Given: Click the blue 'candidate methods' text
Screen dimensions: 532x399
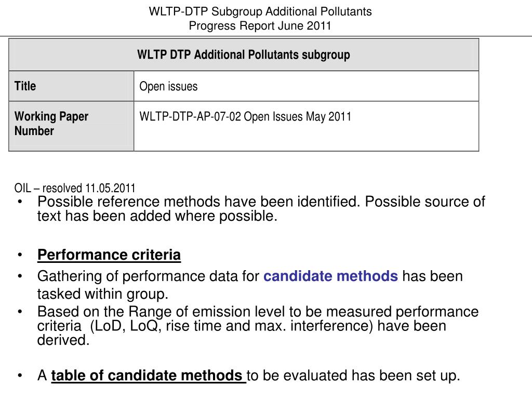Looking at the screenshot, I should [x=330, y=276].
